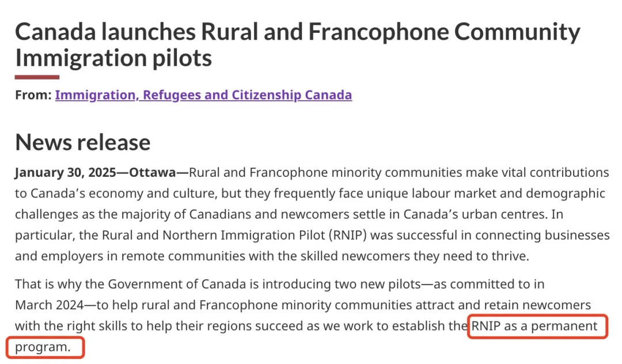Click the red box around "RNIP as a permanent"
Screen dimensions: 622x364
pos(536,326)
